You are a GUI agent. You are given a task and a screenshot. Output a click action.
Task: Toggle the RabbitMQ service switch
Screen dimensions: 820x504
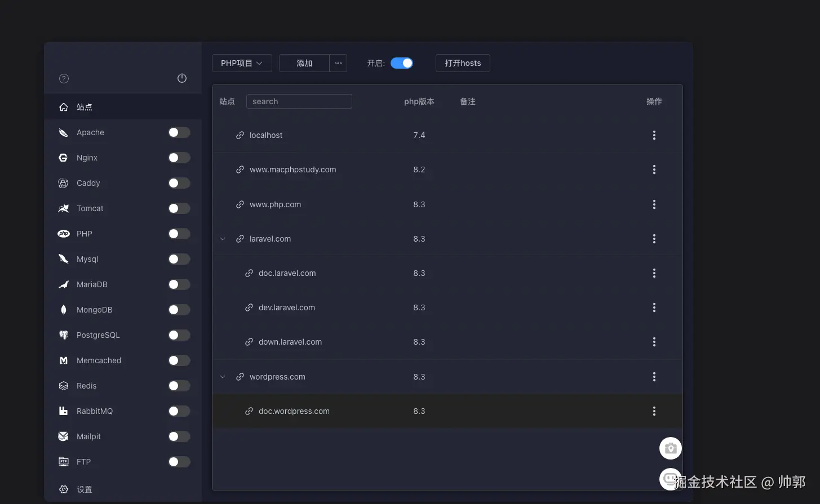179,411
